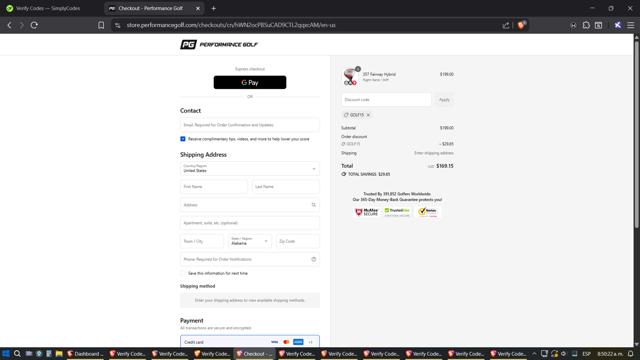Click the Discount code field

click(x=386, y=100)
